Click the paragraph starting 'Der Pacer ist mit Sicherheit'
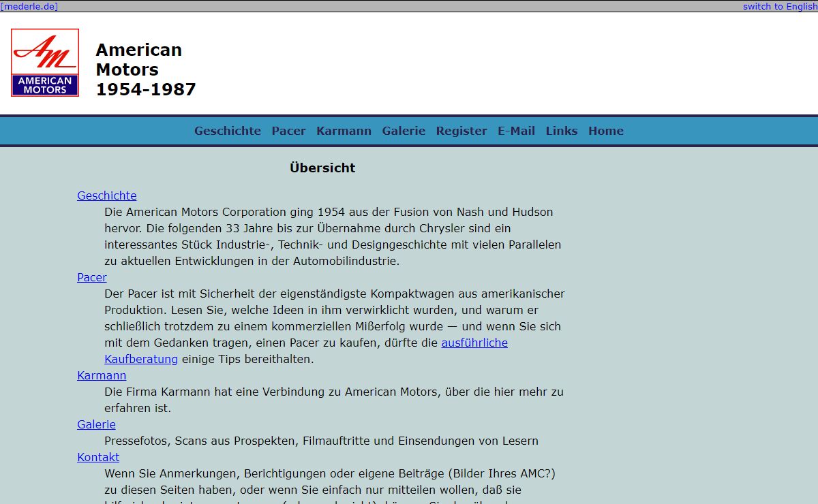Image resolution: width=818 pixels, height=504 pixels. (x=335, y=326)
